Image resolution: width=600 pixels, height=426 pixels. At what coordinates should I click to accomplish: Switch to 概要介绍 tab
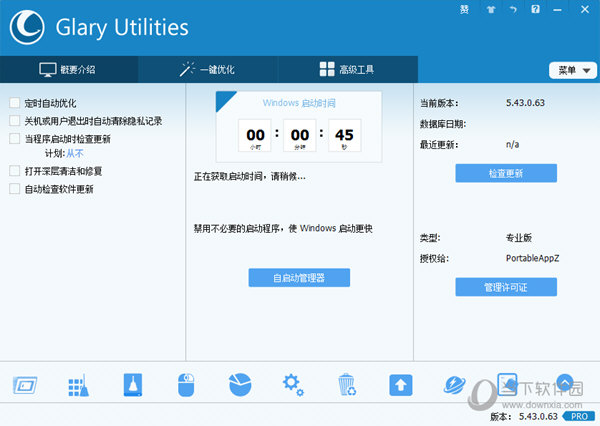[69, 70]
